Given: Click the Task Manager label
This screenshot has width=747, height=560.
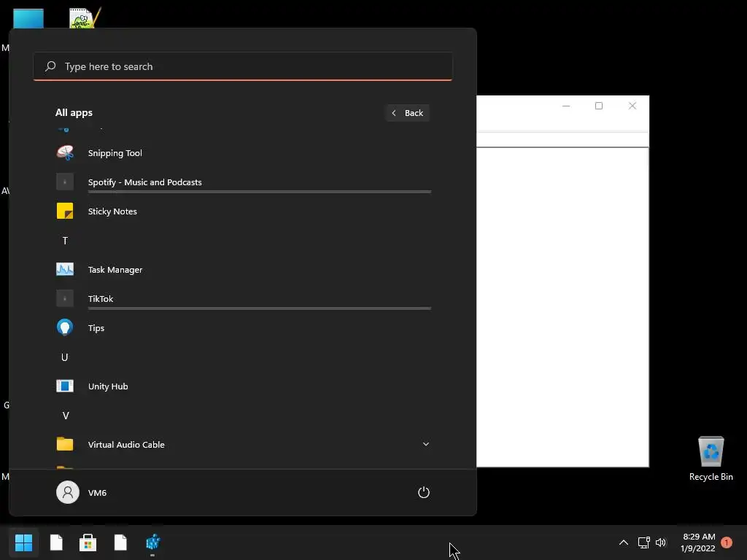Looking at the screenshot, I should [115, 270].
